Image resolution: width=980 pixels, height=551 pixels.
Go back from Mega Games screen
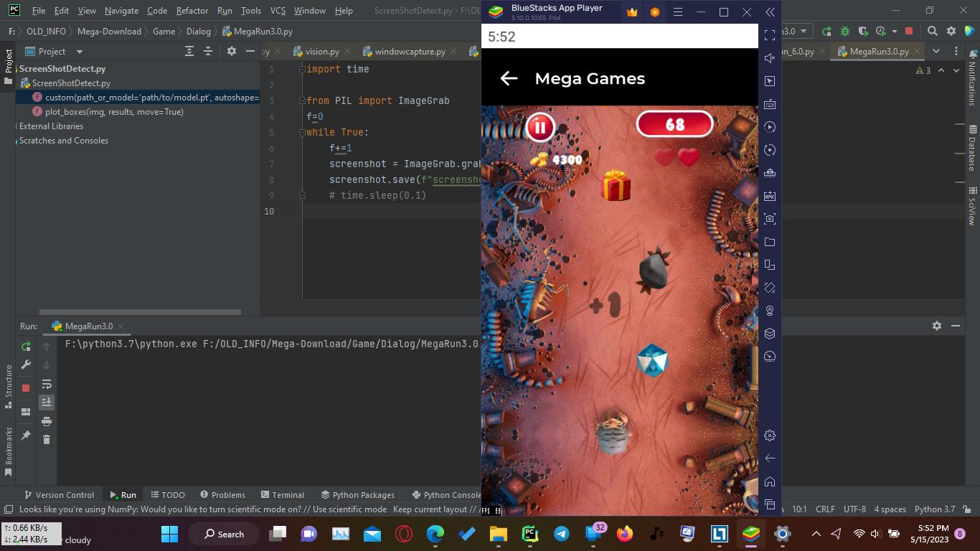click(x=509, y=79)
